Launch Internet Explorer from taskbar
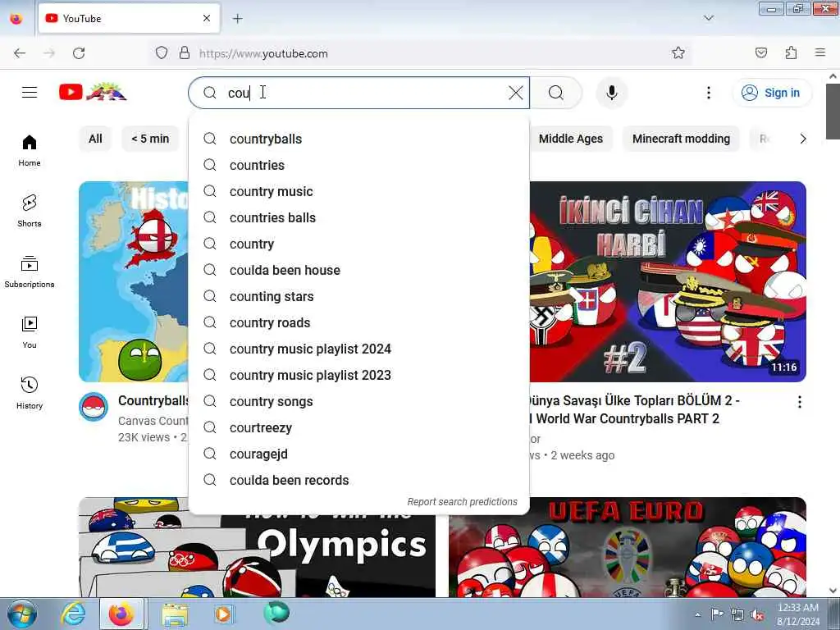Image resolution: width=840 pixels, height=630 pixels. coord(73,614)
